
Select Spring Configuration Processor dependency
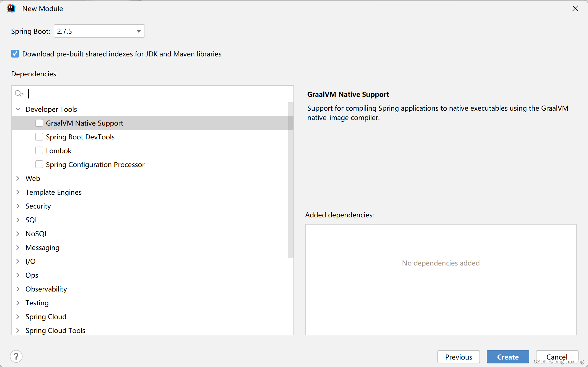click(39, 165)
